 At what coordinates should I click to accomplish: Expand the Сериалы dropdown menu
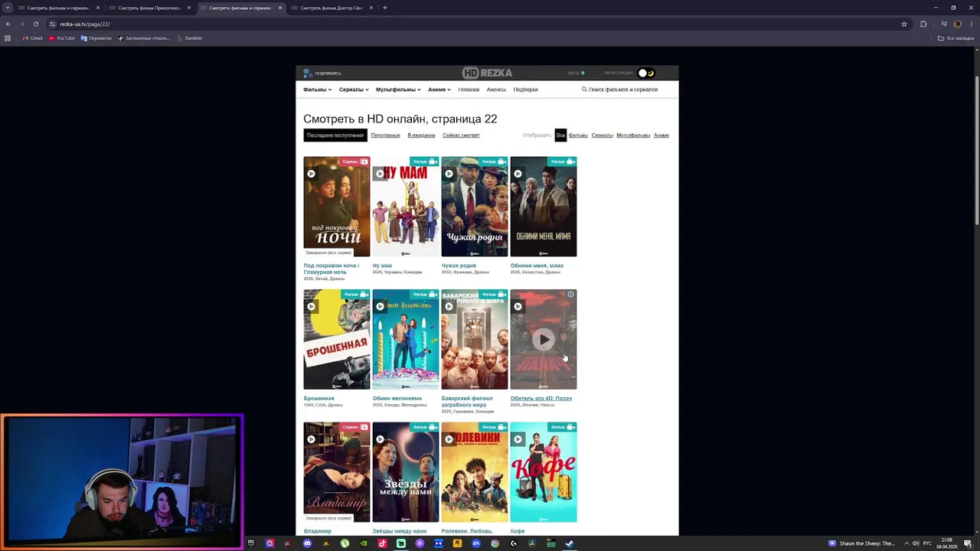(x=354, y=90)
